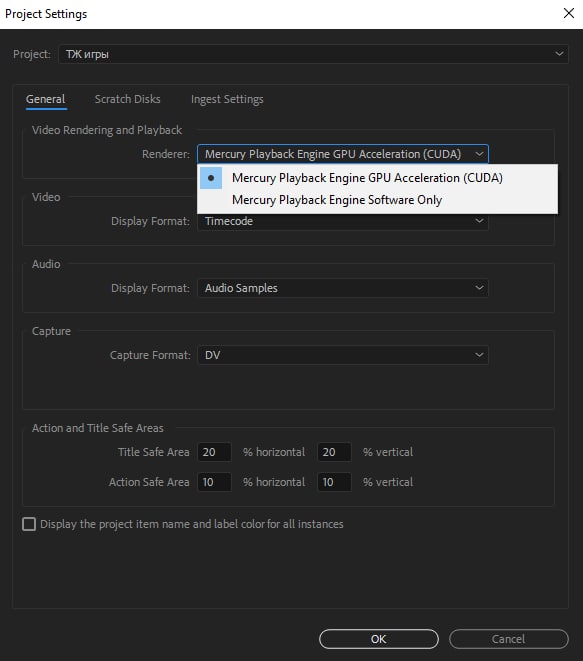The width and height of the screenshot is (583, 661).
Task: Click the Action Safe Area horizontal field
Action: point(214,482)
